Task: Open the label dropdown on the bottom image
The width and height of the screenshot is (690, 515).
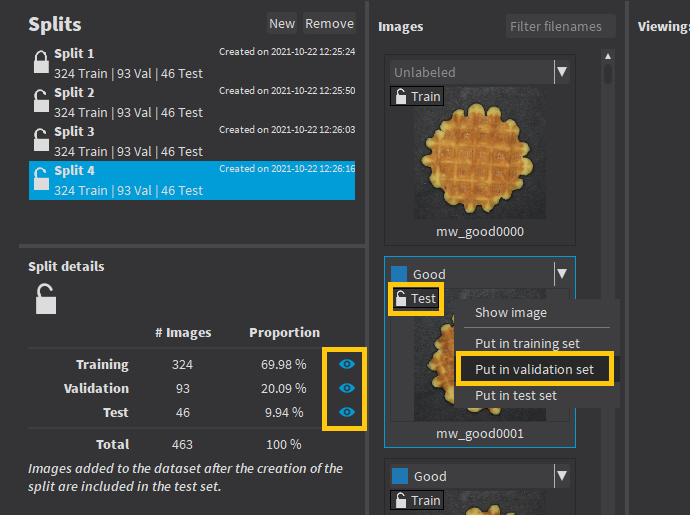Action: (x=562, y=476)
